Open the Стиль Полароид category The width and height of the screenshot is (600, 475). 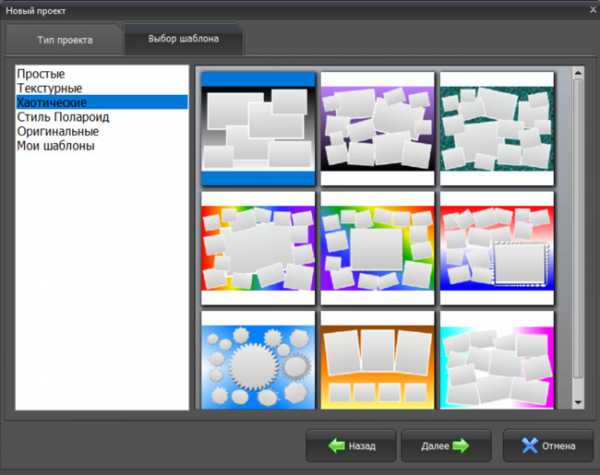(x=63, y=117)
